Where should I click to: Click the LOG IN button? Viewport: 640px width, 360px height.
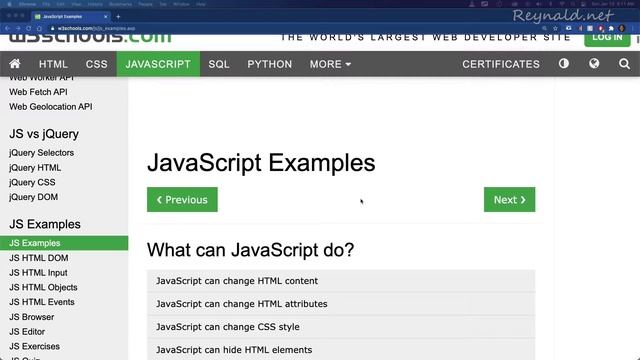[x=607, y=39]
